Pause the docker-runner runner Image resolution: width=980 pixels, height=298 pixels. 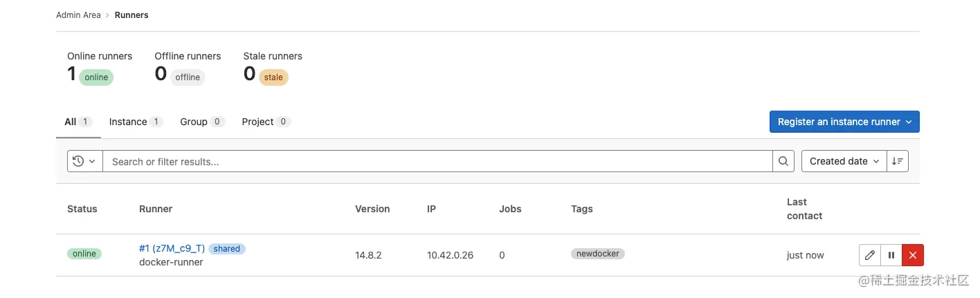coord(891,255)
